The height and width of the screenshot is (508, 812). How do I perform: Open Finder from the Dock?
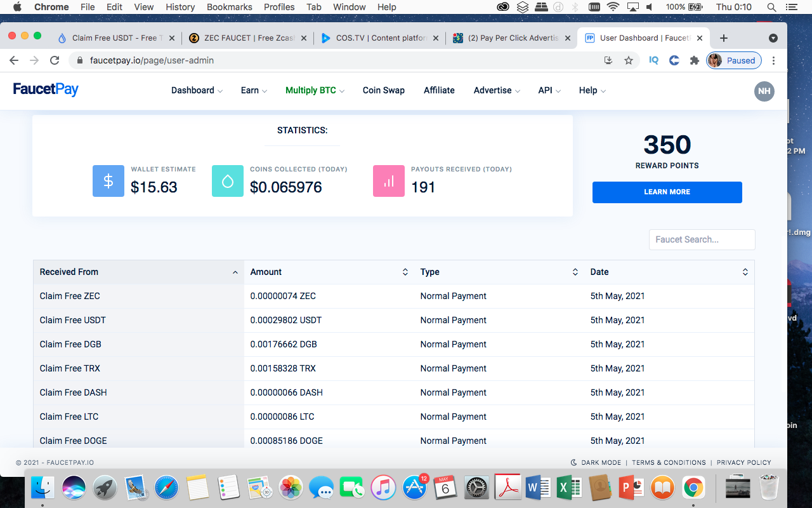(43, 488)
